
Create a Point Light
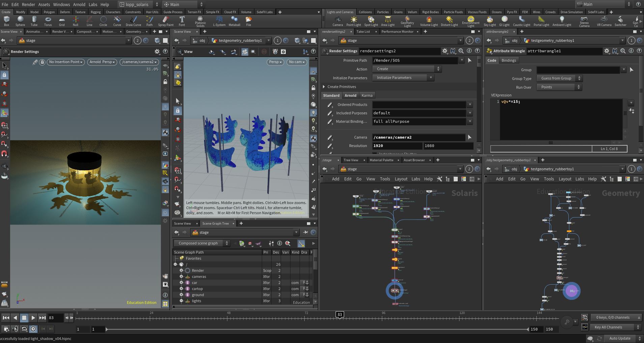coord(354,21)
